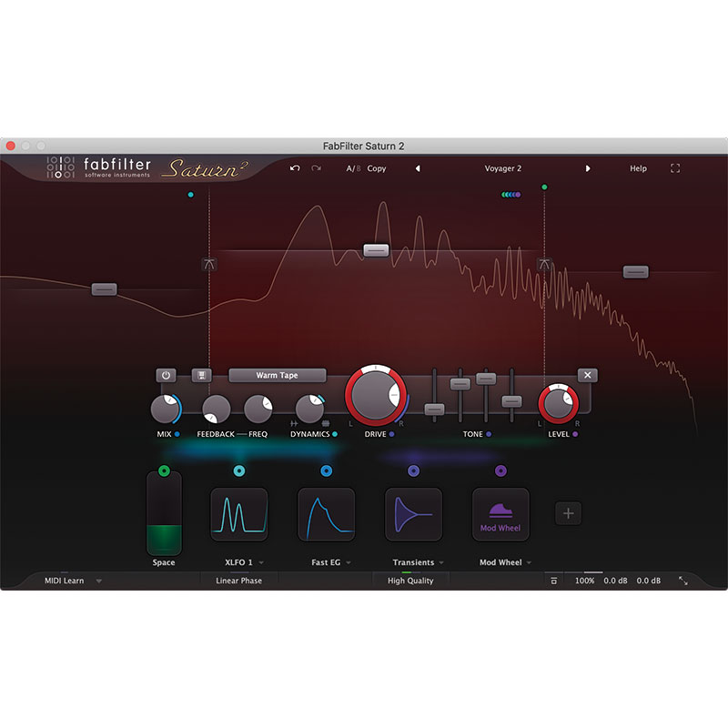Click the high band level handle

pos(635,271)
